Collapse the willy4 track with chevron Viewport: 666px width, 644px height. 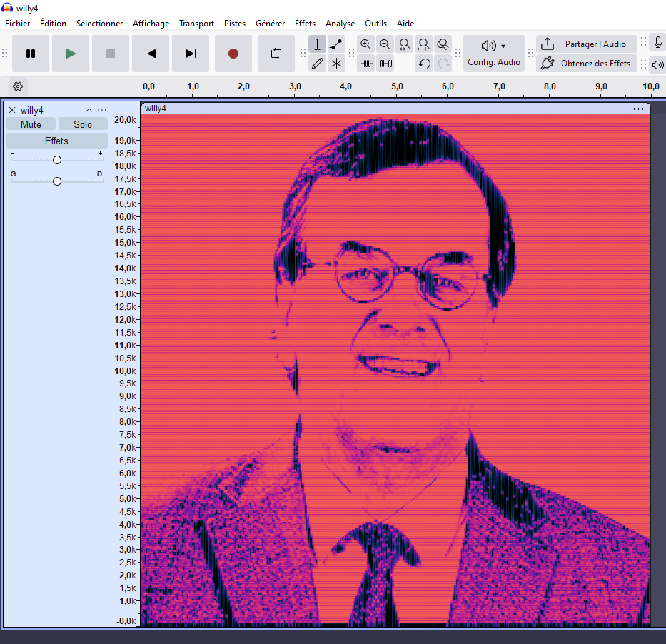pos(89,110)
